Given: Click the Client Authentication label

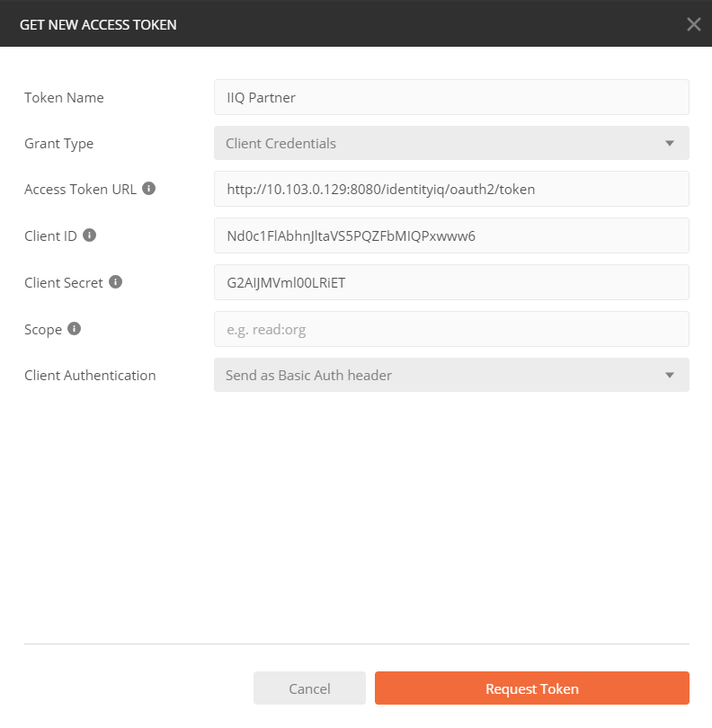Looking at the screenshot, I should [x=90, y=376].
